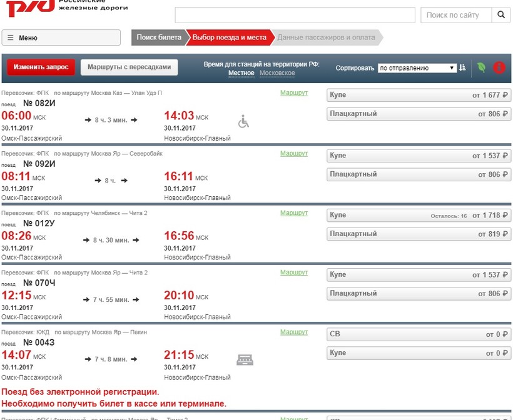Image resolution: width=513 pixels, height=420 pixels.
Task: Click the Изменить запрос button
Action: point(41,67)
